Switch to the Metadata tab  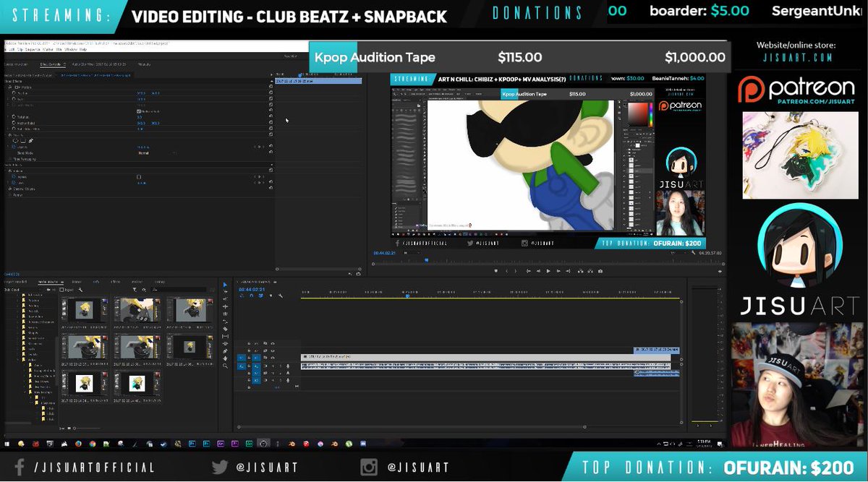click(144, 64)
